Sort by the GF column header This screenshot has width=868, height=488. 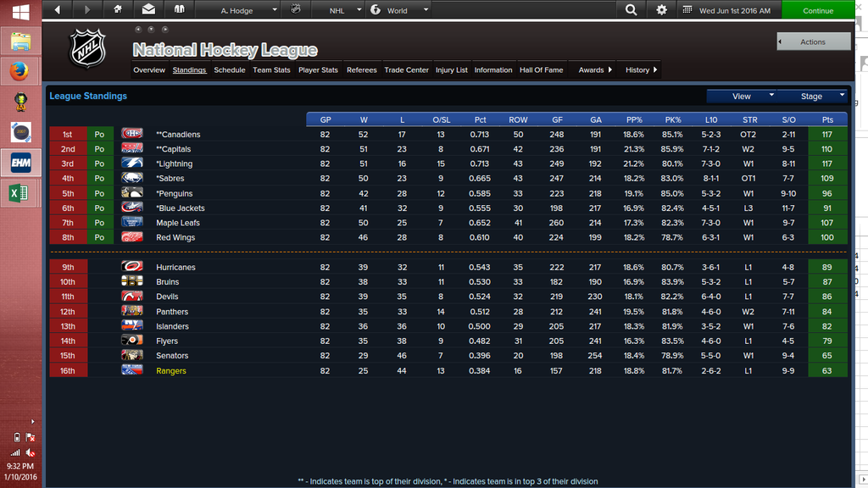click(557, 119)
